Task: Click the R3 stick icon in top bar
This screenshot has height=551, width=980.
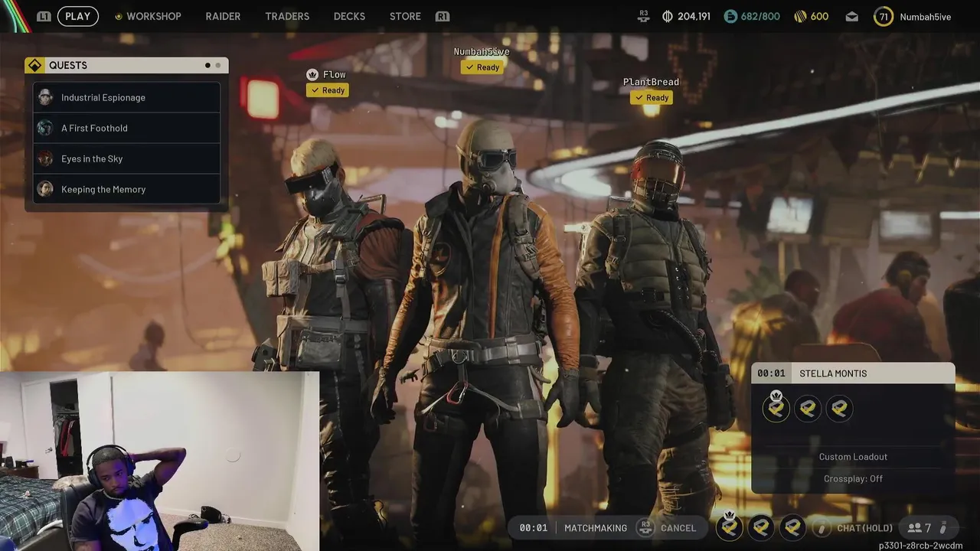Action: [643, 16]
